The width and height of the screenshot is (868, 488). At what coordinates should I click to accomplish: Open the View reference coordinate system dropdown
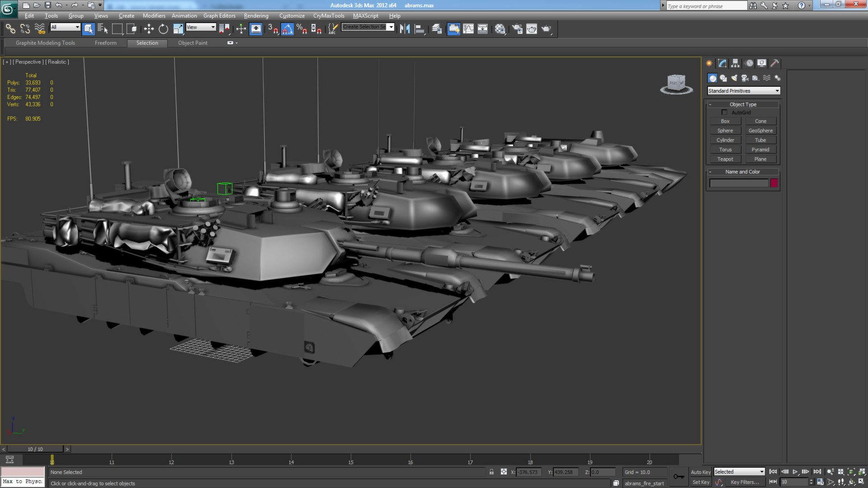coord(201,27)
